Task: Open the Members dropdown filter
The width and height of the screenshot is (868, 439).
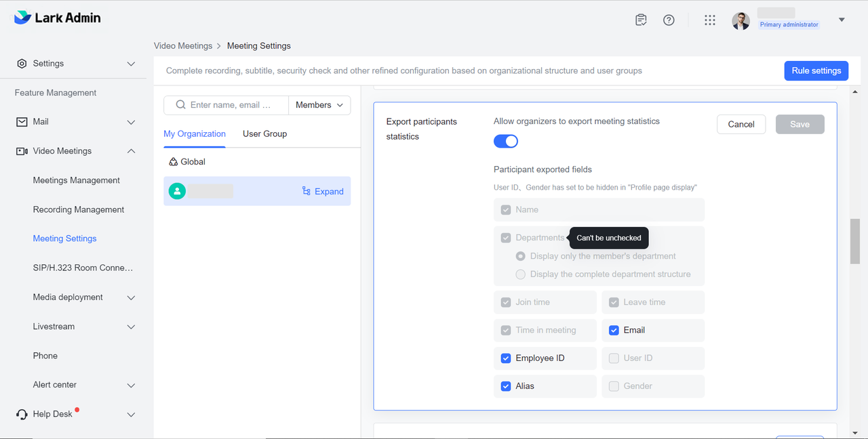Action: click(x=320, y=105)
